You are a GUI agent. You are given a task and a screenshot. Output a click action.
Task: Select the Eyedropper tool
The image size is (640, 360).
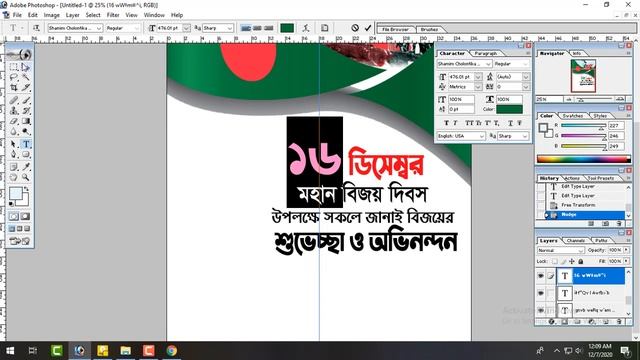(26, 167)
